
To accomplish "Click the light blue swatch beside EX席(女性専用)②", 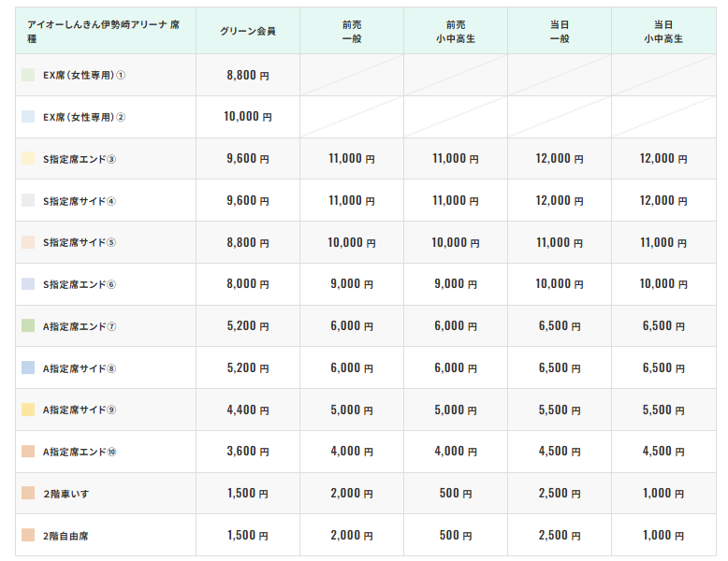I will (28, 117).
